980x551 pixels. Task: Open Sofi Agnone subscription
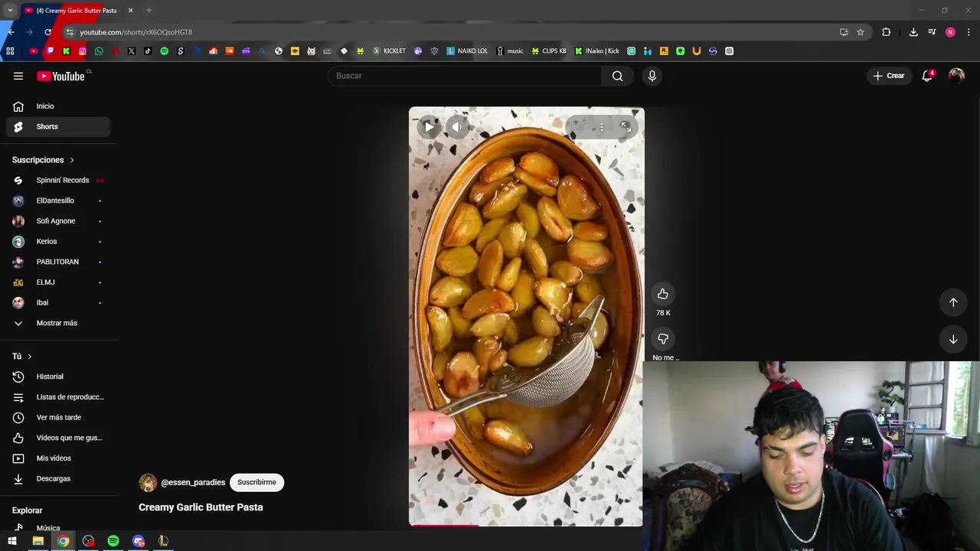click(58, 221)
